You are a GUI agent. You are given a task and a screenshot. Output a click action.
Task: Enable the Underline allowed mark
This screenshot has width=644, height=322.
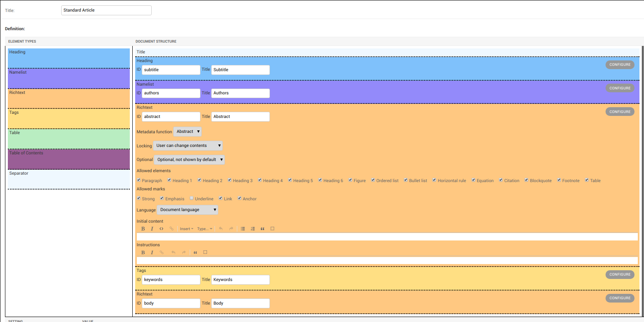pos(191,198)
